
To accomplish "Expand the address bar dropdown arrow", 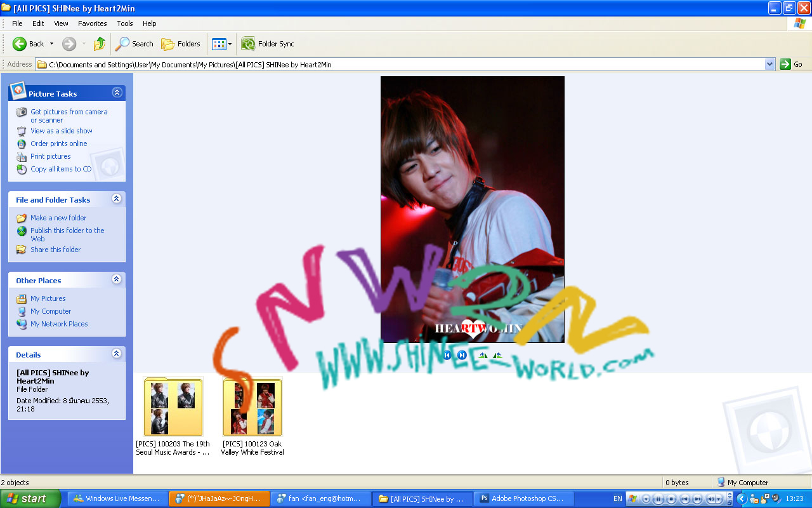I will point(770,64).
